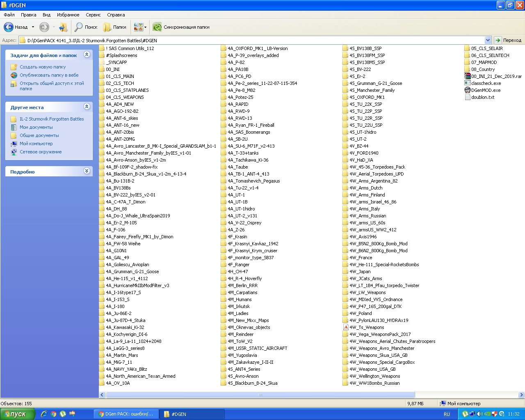Select the 4A_Avro-Anson_byIES_v1-2m folder icon
Image resolution: width=525 pixels, height=420 pixels.
102,160
